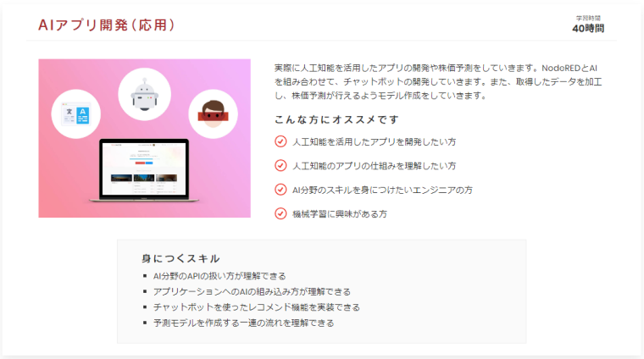Click the face recognition person icon
This screenshot has width=644, height=359.
coord(213,113)
